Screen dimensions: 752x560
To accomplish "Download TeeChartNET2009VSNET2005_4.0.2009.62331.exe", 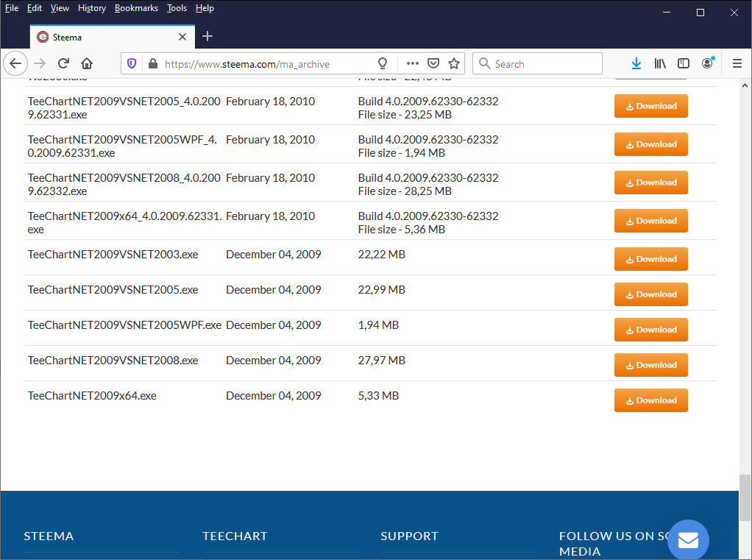I will click(650, 106).
